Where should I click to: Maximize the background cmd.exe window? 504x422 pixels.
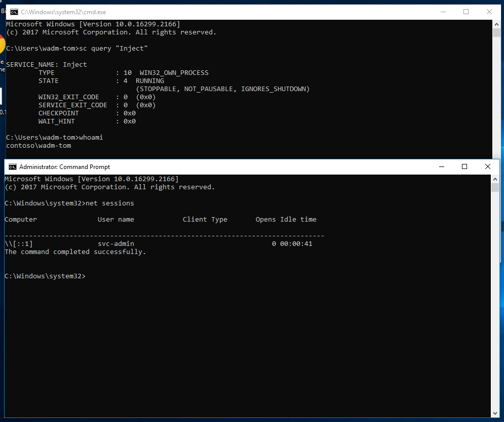point(466,11)
